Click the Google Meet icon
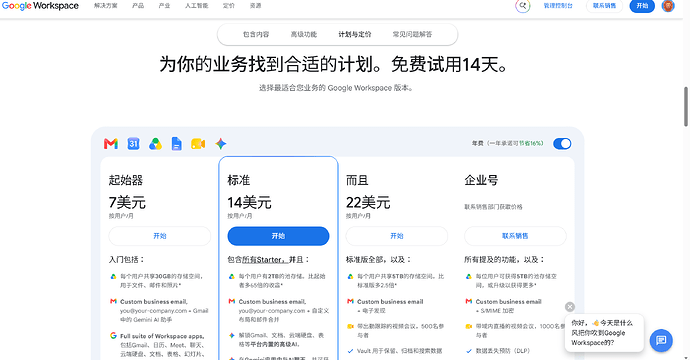This screenshot has height=360, width=690. (198, 143)
